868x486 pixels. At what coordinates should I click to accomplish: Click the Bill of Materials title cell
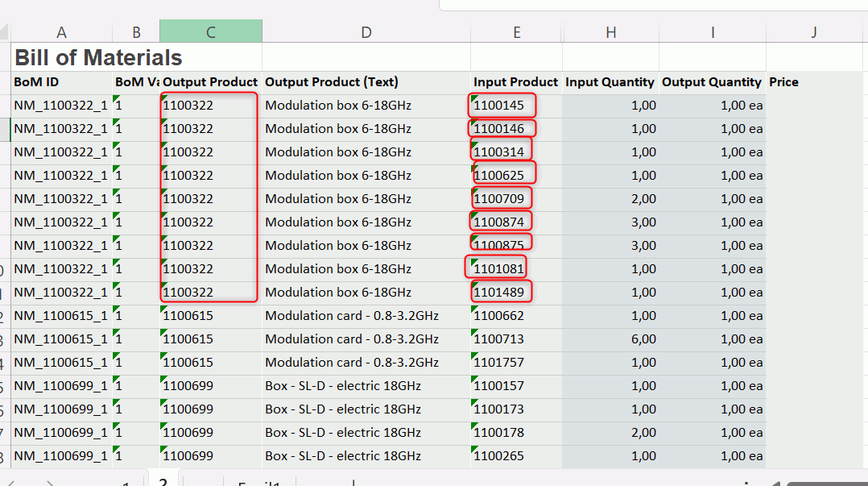click(98, 58)
